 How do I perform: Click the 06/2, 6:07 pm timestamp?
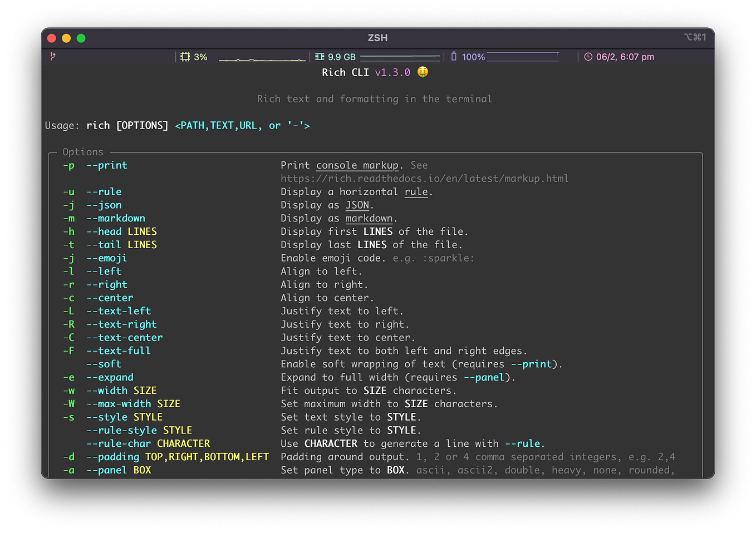[x=625, y=56]
